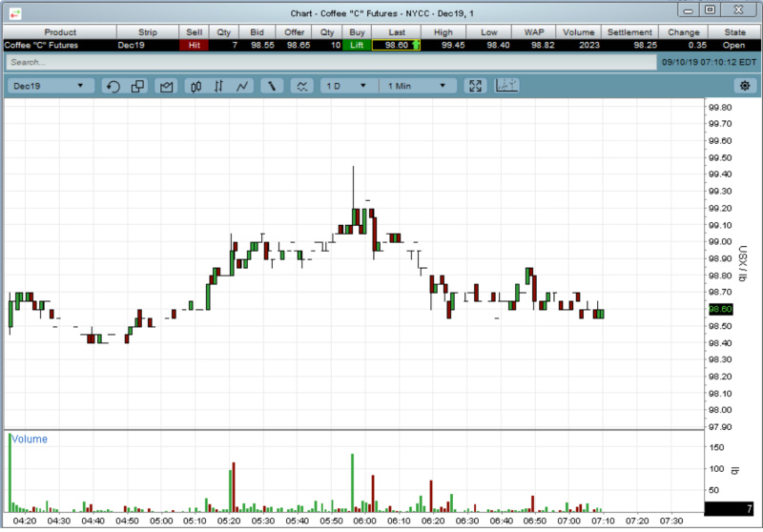This screenshot has width=763, height=532.
Task: Maximize the chart window
Action: click(x=710, y=10)
